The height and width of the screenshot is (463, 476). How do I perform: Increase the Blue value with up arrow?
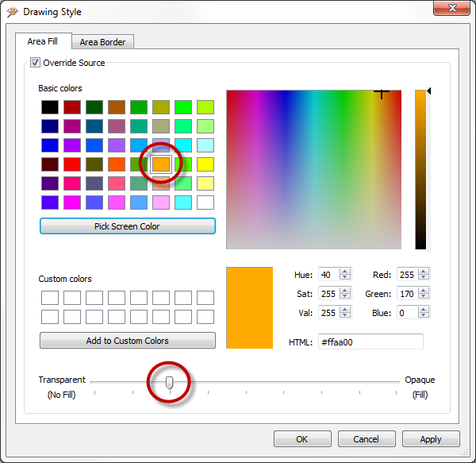424,310
